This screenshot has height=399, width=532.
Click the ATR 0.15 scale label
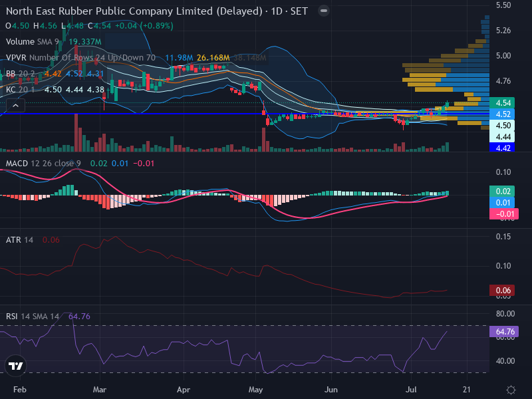(503, 237)
